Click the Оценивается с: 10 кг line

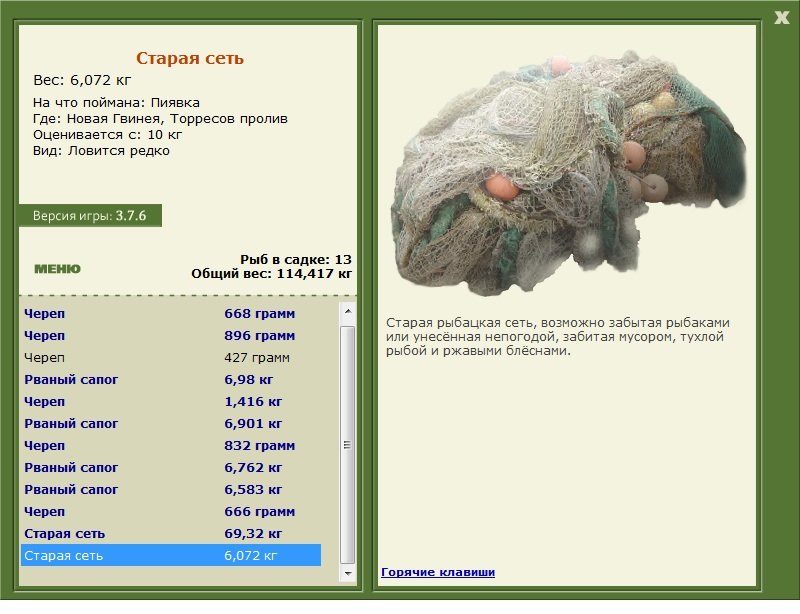[108, 135]
